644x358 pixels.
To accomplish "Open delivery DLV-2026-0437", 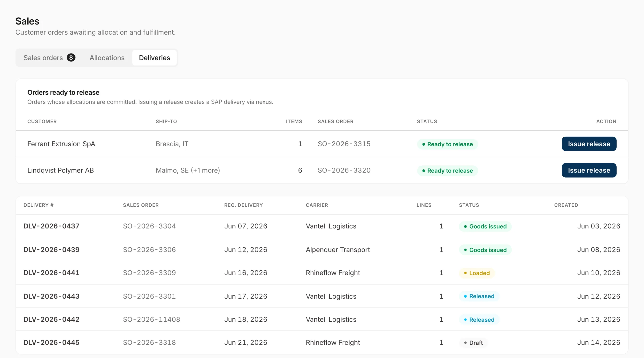I will pos(52,226).
